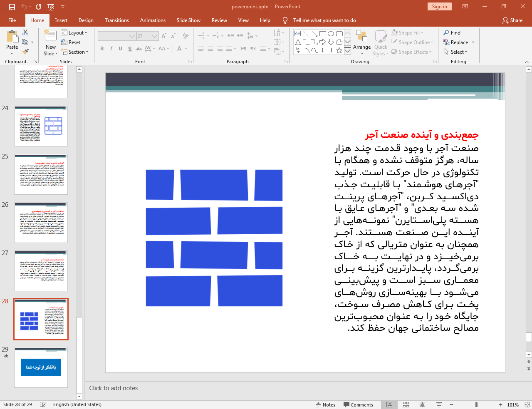
Task: Select the rectangle shape in the shapes gallery
Action: (x=322, y=34)
